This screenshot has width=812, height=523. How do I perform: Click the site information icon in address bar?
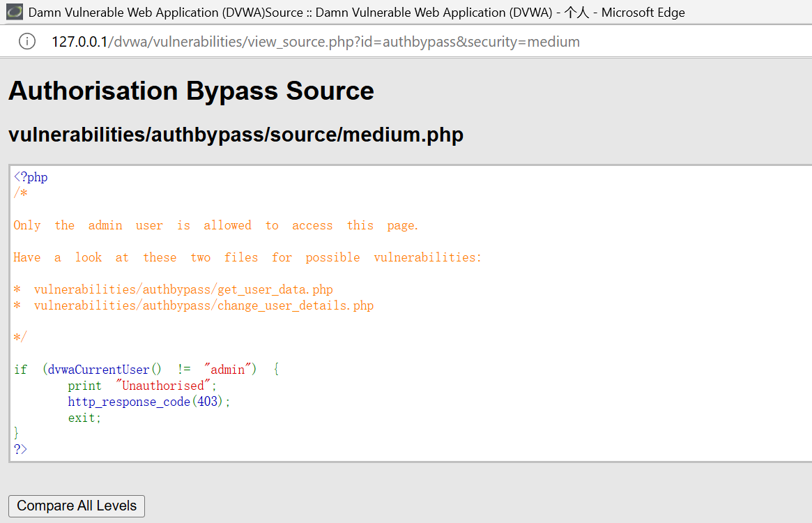(x=27, y=41)
